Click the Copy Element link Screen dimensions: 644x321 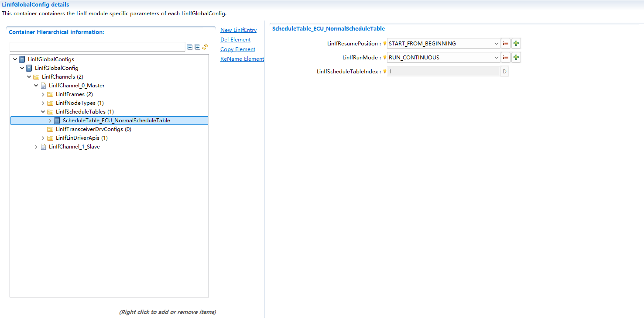237,49
